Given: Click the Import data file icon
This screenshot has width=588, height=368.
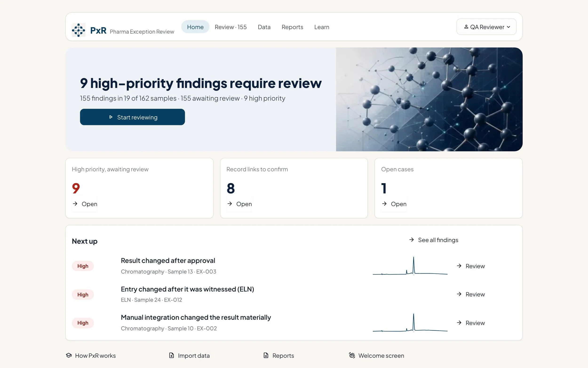Looking at the screenshot, I should tap(171, 355).
